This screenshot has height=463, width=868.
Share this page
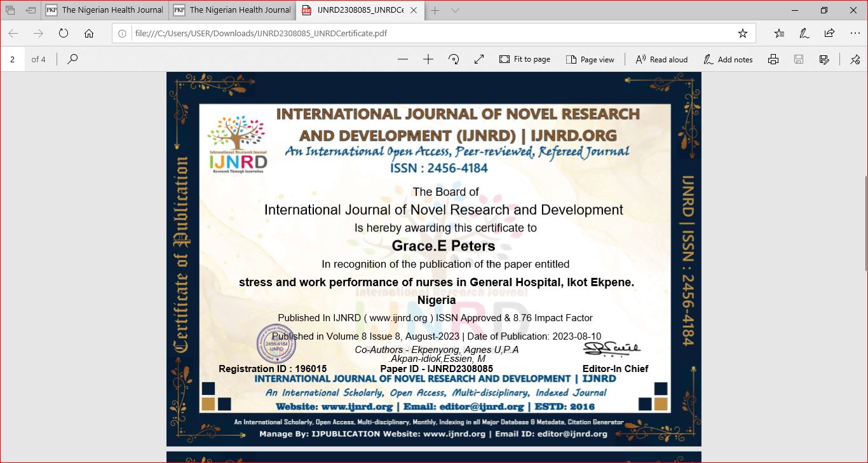(x=829, y=34)
